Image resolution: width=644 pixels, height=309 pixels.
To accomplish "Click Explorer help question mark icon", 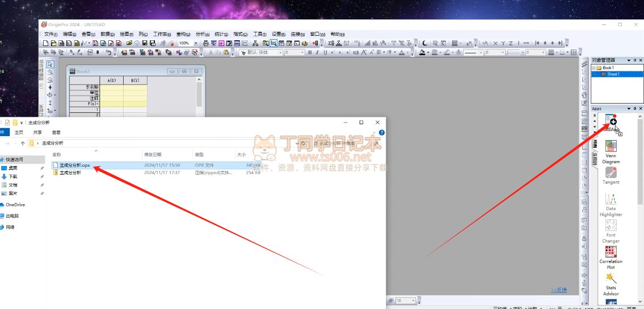I will tap(381, 133).
